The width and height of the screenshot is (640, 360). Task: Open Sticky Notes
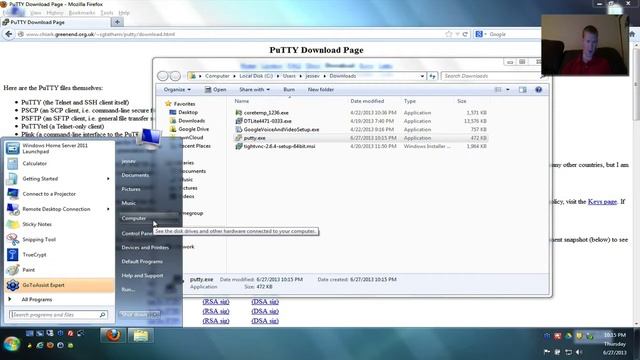click(x=59, y=224)
